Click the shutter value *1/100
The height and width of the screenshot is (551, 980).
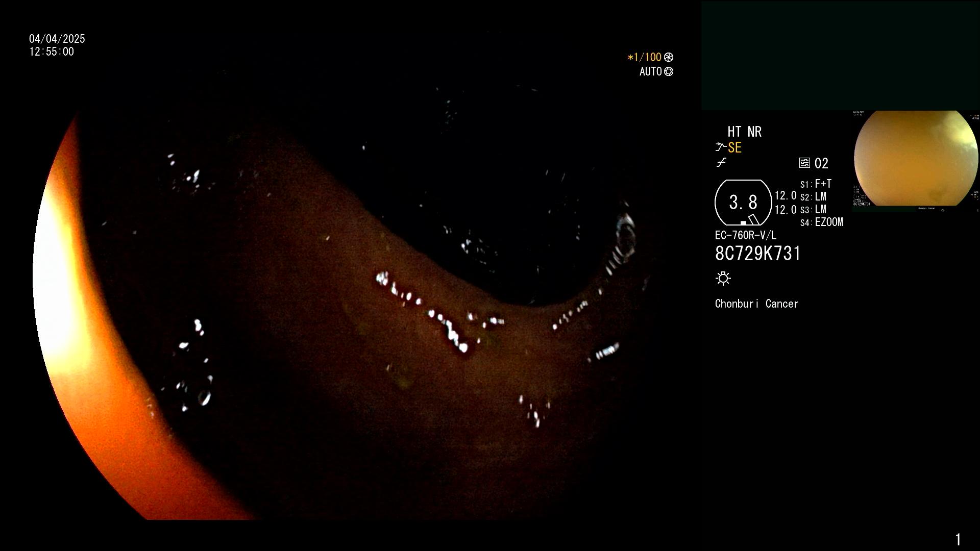click(x=644, y=57)
